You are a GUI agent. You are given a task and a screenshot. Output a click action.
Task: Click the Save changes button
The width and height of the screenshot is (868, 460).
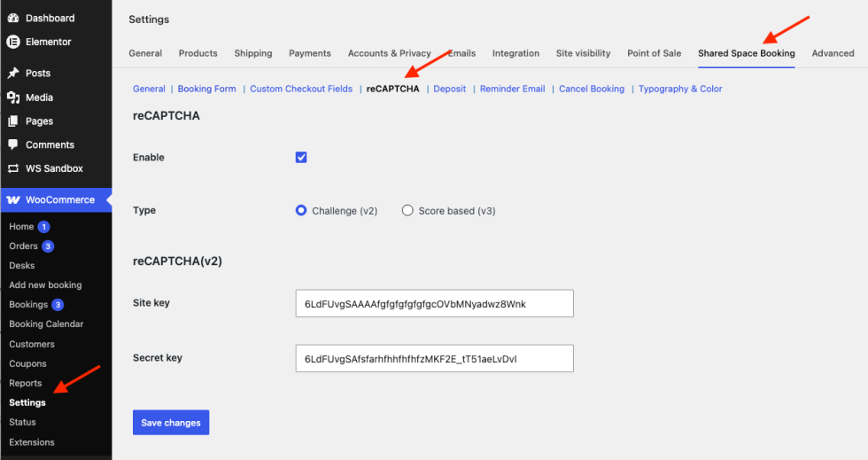click(x=171, y=422)
